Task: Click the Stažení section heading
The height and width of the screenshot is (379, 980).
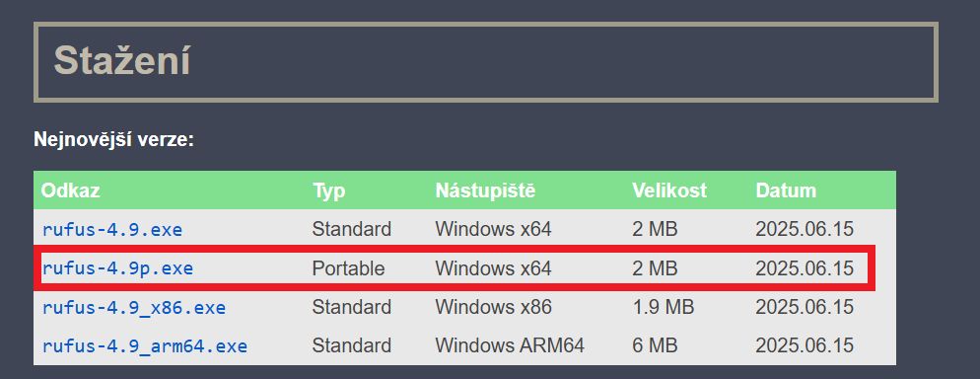Action: point(122,61)
